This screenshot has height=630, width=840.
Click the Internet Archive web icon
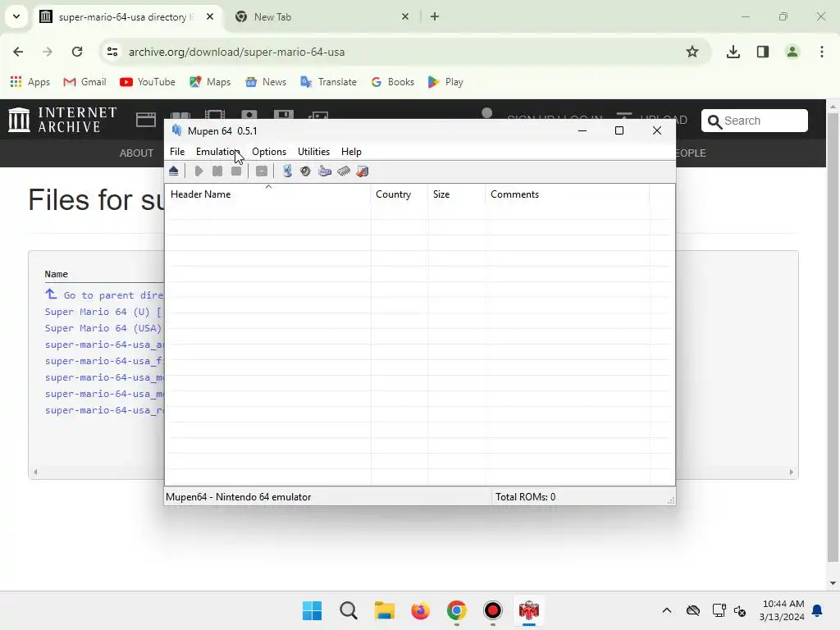[x=146, y=119]
